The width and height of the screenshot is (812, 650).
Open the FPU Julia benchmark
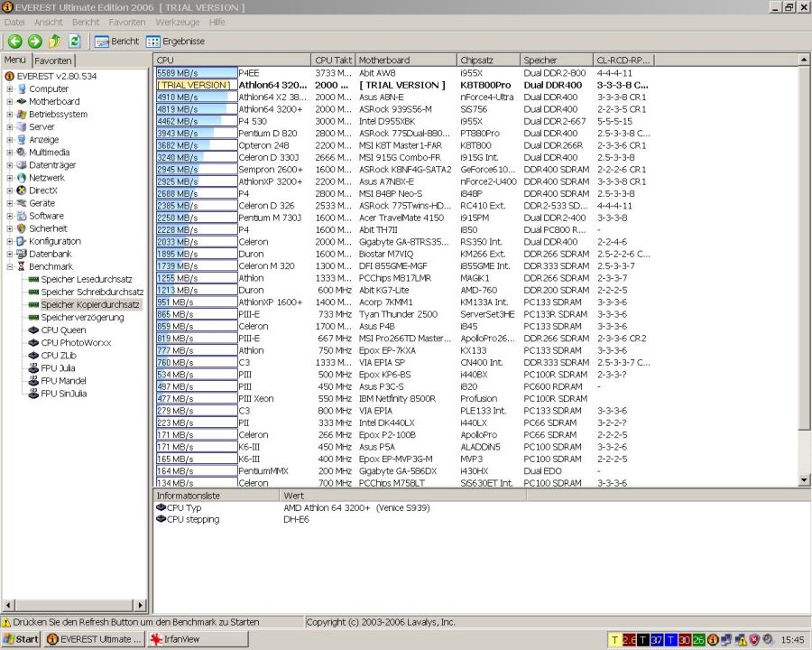coord(58,368)
